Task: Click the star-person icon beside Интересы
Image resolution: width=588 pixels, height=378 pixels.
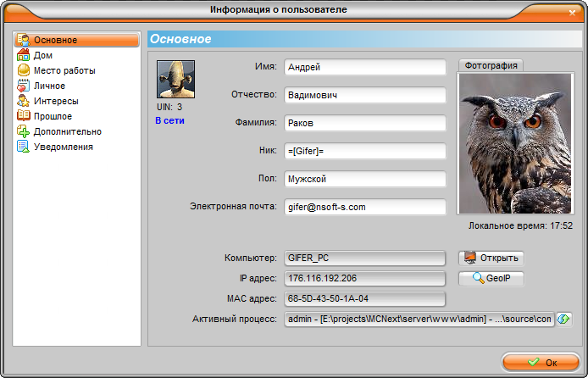Action: 23,101
